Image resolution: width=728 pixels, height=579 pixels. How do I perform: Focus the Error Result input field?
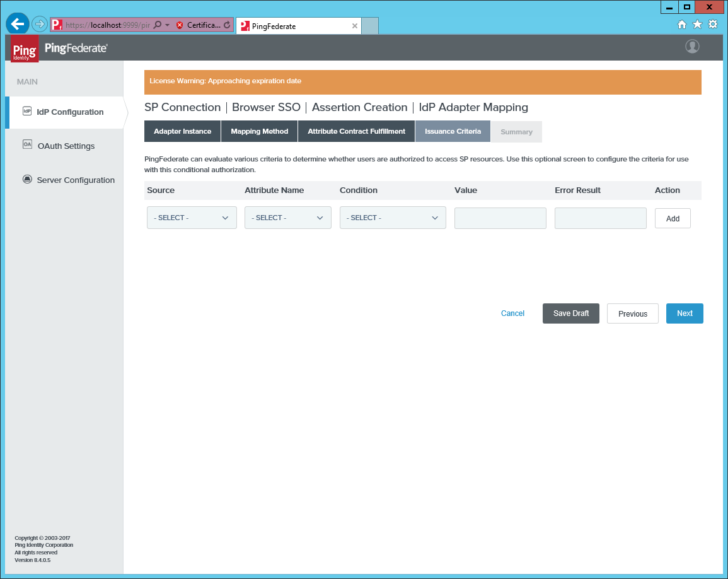[600, 218]
